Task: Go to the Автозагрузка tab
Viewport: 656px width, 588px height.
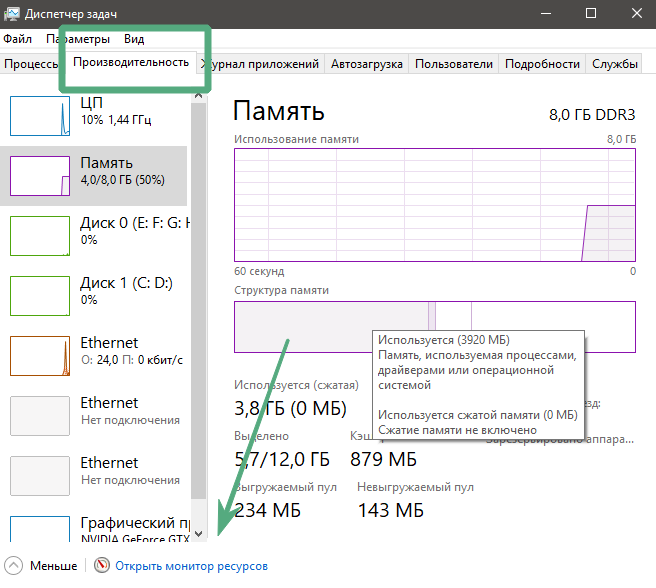Action: pos(367,64)
